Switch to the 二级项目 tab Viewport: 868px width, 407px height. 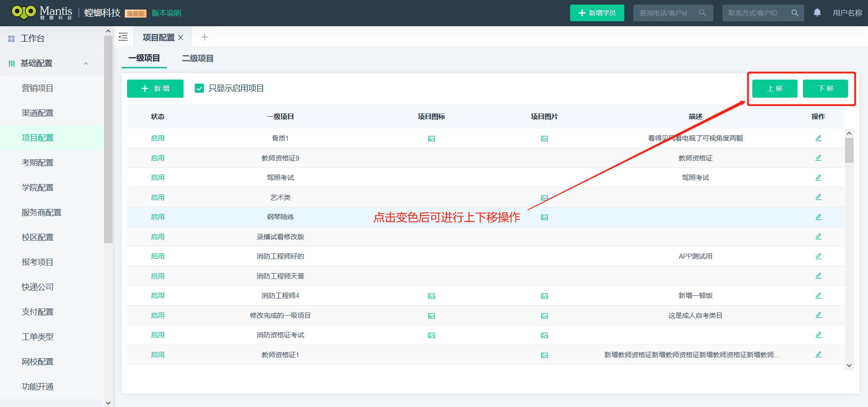tap(198, 58)
